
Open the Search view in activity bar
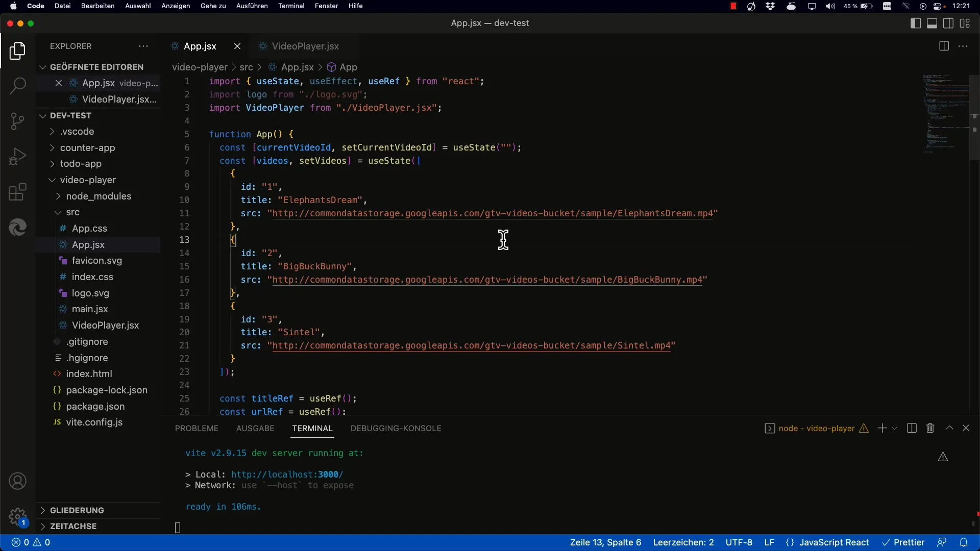17,86
